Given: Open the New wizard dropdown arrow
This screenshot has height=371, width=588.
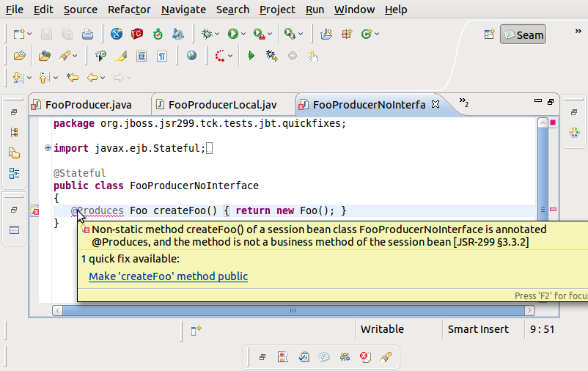Looking at the screenshot, I should [29, 34].
